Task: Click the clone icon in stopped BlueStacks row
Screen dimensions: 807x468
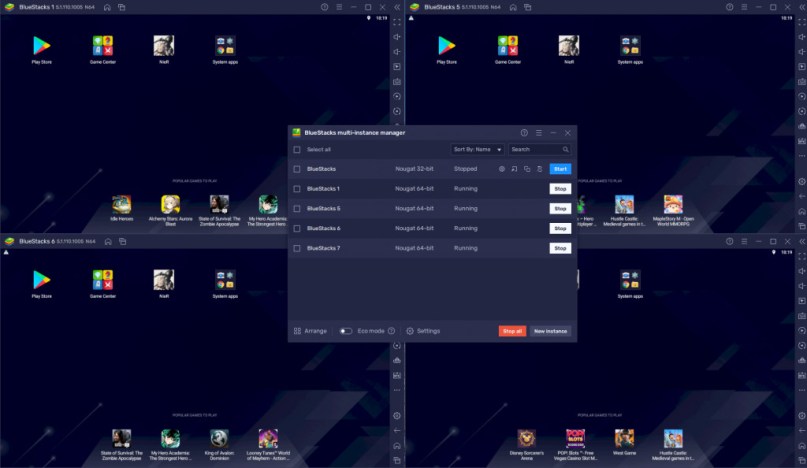Action: pos(527,169)
